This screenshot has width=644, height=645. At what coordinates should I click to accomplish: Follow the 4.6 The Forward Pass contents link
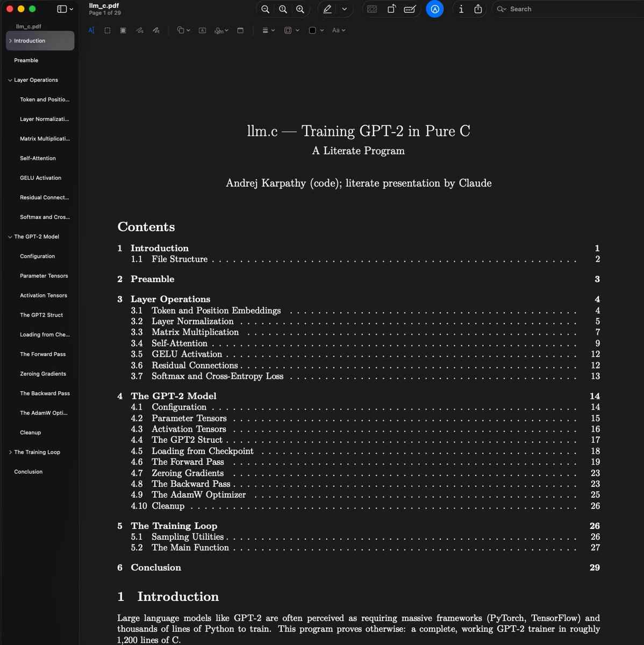(x=177, y=462)
